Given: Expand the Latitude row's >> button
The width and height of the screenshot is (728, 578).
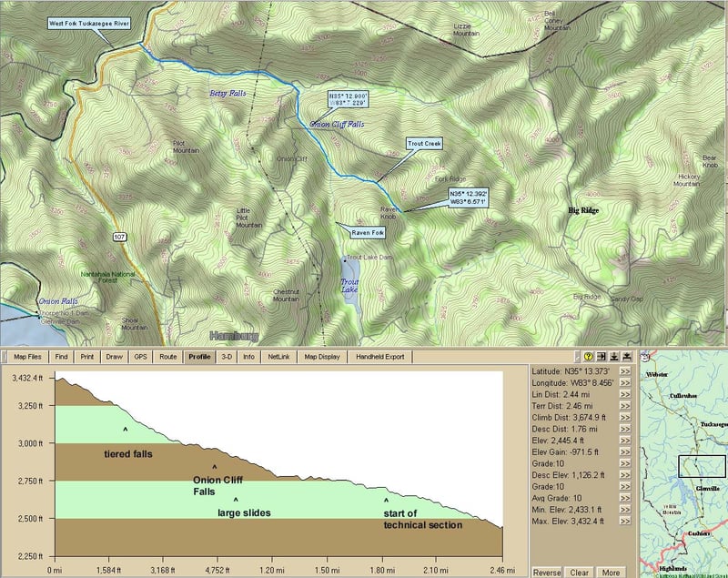Looking at the screenshot, I should (x=625, y=371).
